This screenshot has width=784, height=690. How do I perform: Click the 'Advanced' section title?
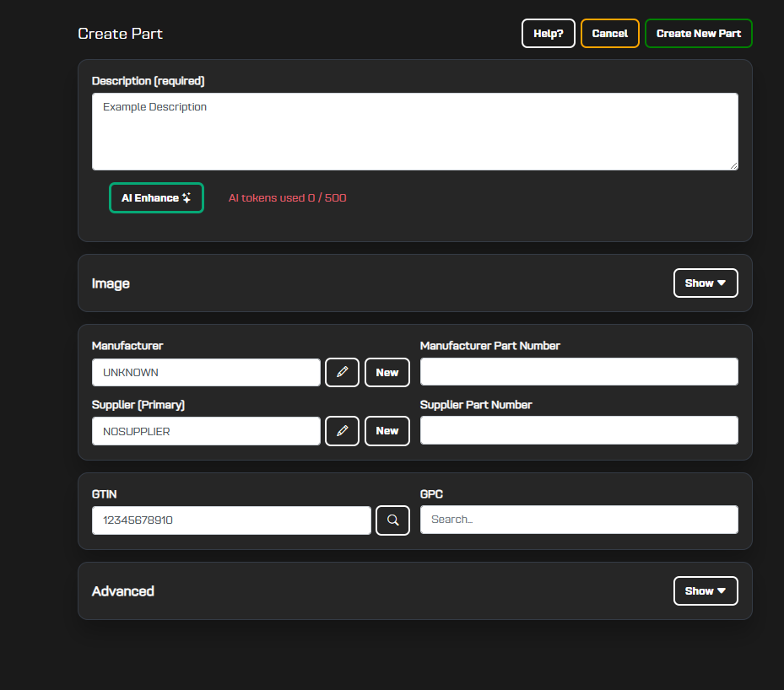coord(123,591)
